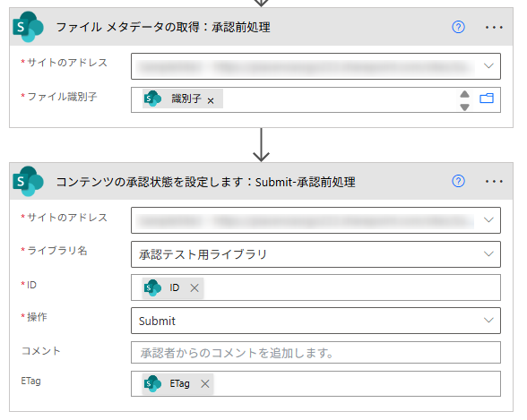Click into the コメント input field
Image resolution: width=527 pixels, height=420 pixels.
coord(315,353)
